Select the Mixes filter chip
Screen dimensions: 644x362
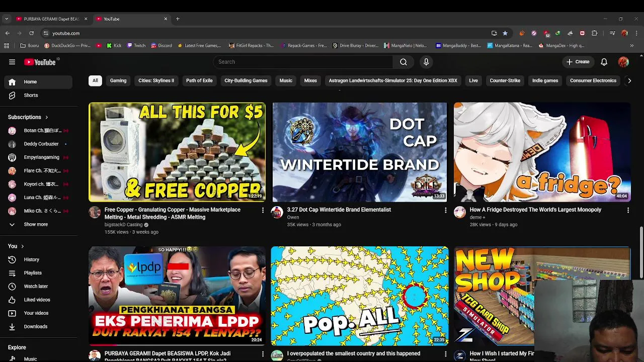[x=310, y=80]
